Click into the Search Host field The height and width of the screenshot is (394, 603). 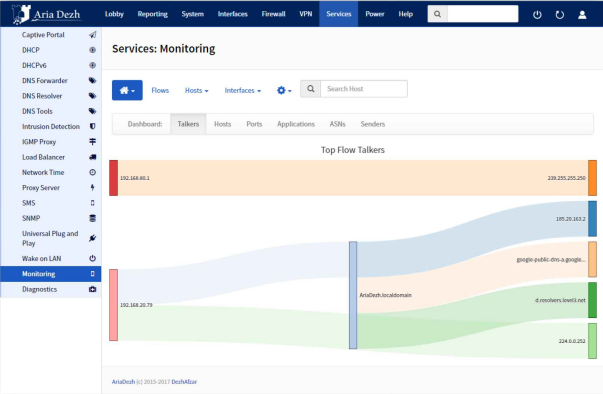tap(364, 89)
